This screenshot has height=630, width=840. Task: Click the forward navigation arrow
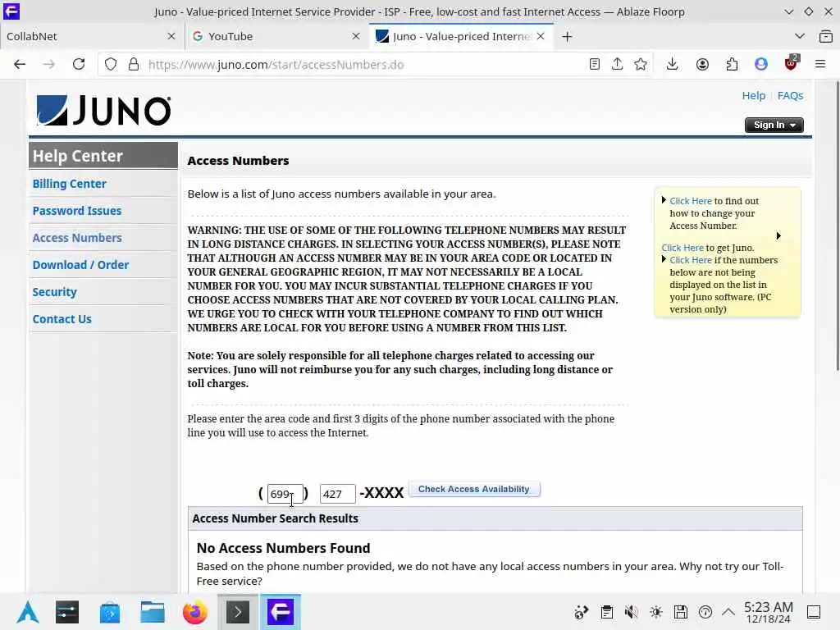click(x=48, y=64)
